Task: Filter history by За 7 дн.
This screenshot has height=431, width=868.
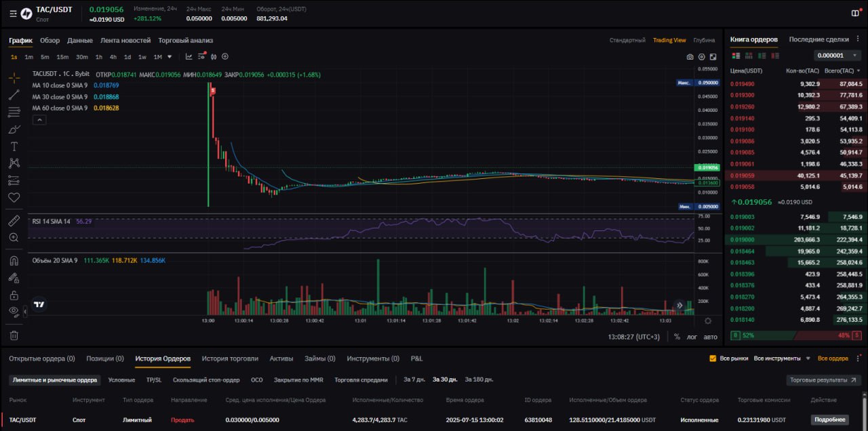Action: tap(414, 380)
